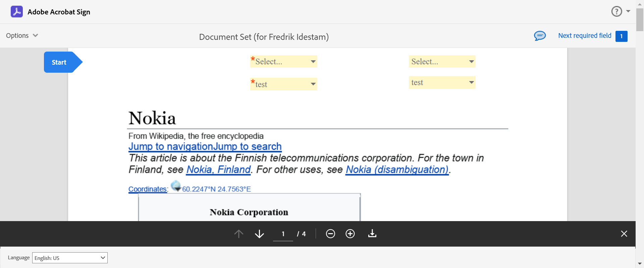This screenshot has width=644, height=268.
Task: Click the blue Start button
Action: pos(59,62)
